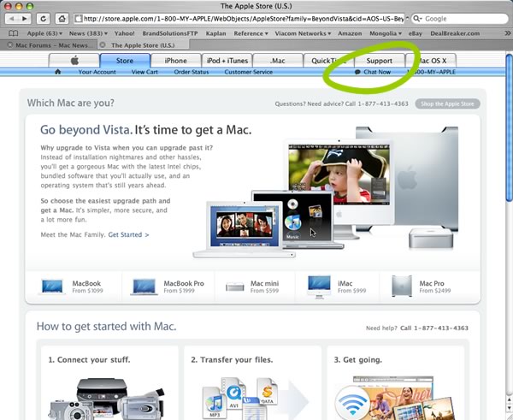Open the iPhone navigation tab

(x=175, y=61)
